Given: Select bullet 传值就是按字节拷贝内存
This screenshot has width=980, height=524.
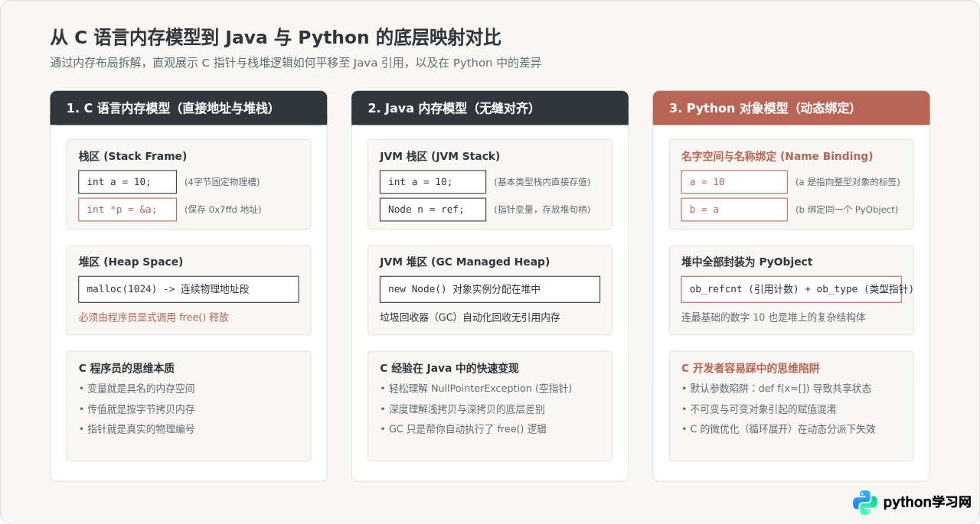Looking at the screenshot, I should [x=136, y=409].
